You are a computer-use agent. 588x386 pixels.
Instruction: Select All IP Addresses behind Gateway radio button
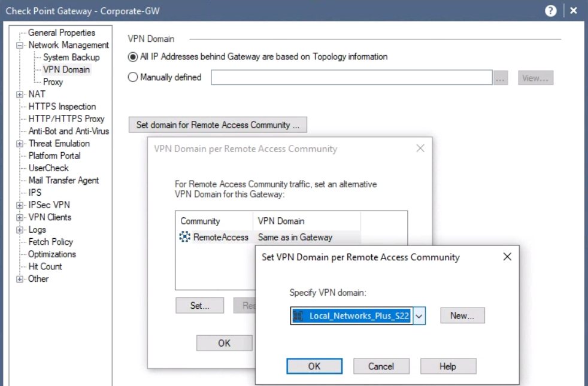pyautogui.click(x=133, y=57)
